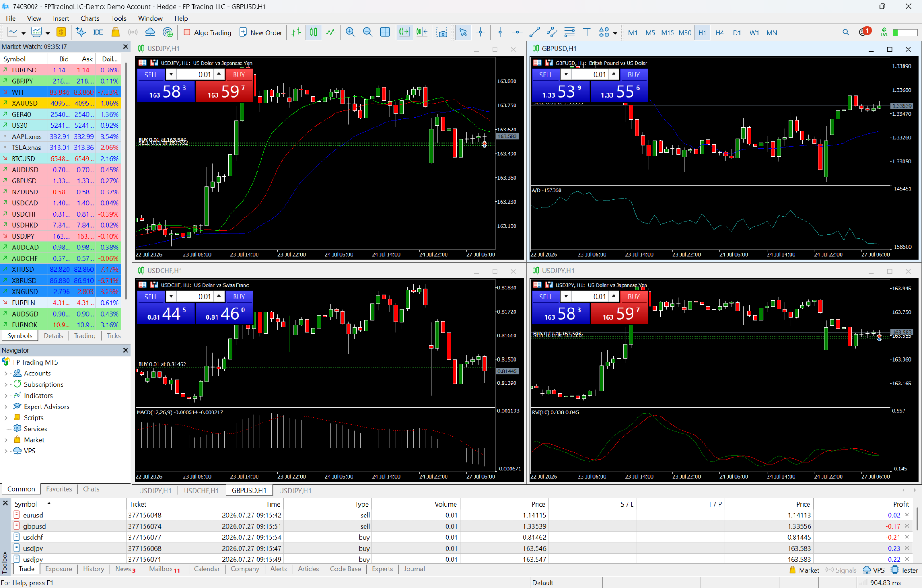
Task: Expand the Accounts tree node
Action: click(6, 373)
